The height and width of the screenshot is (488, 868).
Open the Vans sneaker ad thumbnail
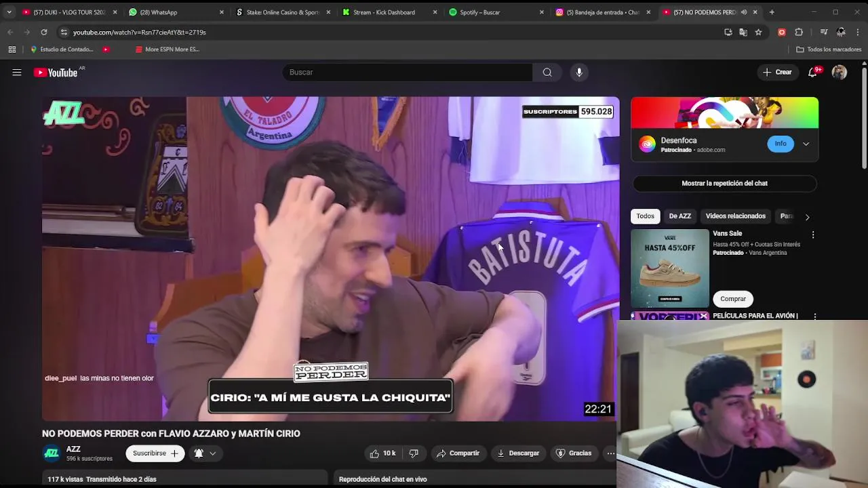click(x=670, y=268)
